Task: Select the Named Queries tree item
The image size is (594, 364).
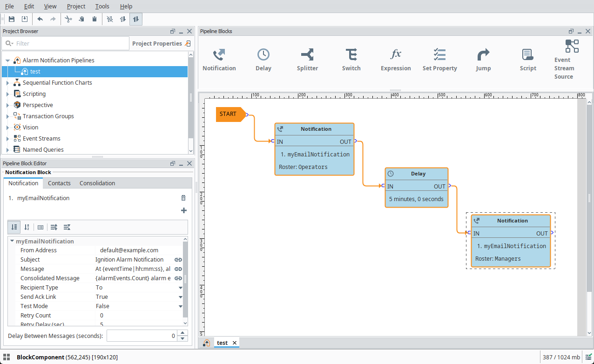Action: pyautogui.click(x=43, y=150)
